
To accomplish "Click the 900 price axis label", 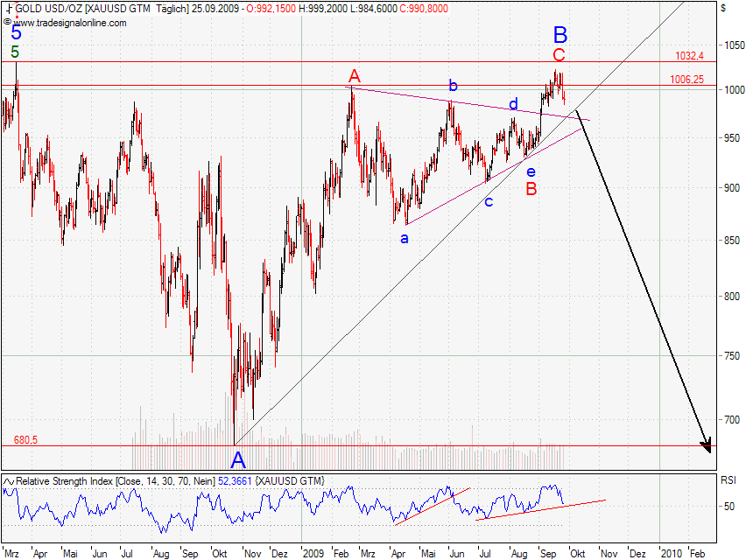I will click(x=732, y=188).
